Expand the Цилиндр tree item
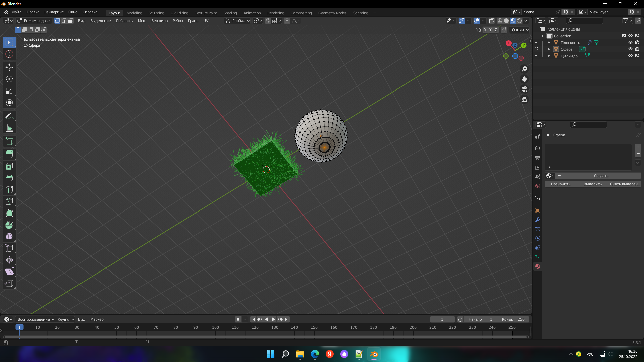The image size is (644, 362). [x=549, y=56]
